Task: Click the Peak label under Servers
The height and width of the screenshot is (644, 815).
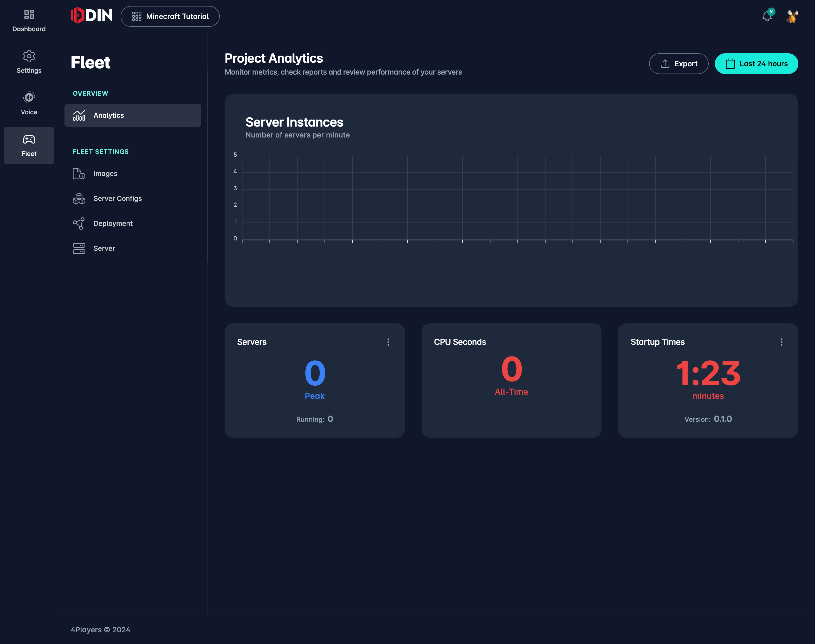Action: (315, 396)
